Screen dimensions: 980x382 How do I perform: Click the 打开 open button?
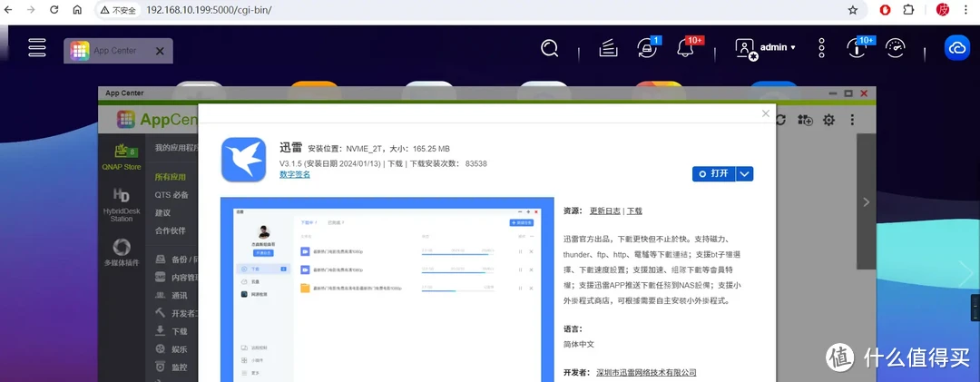click(714, 174)
